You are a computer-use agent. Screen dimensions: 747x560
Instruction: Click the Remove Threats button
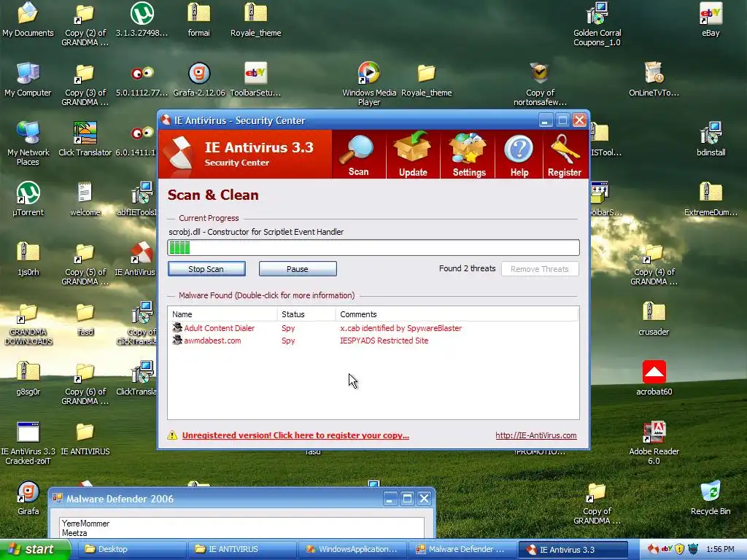coord(540,268)
